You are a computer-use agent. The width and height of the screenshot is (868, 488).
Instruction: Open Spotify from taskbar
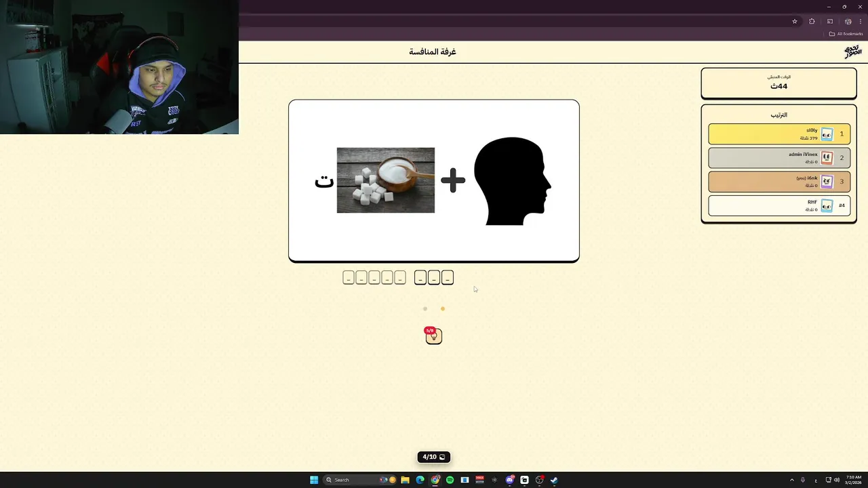point(450,480)
